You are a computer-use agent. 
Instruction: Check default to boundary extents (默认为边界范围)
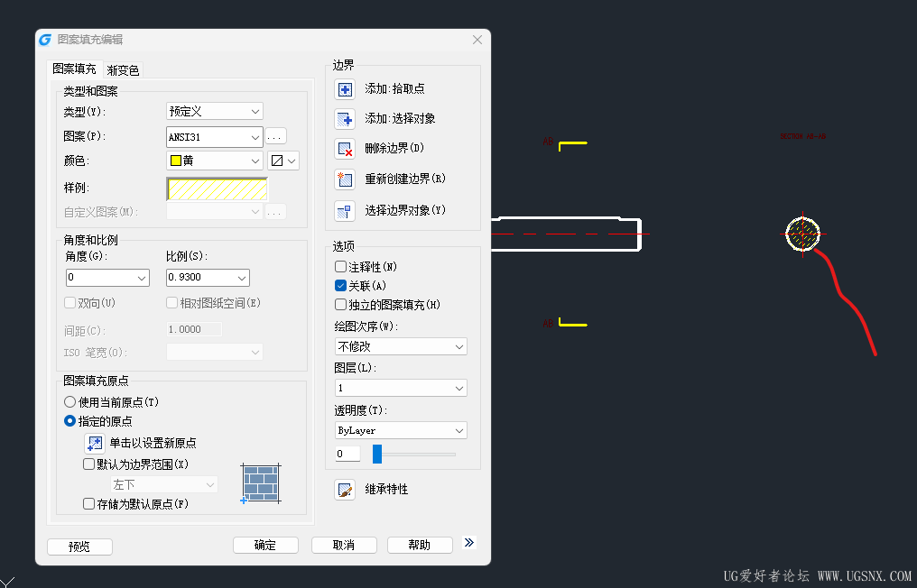pyautogui.click(x=88, y=464)
